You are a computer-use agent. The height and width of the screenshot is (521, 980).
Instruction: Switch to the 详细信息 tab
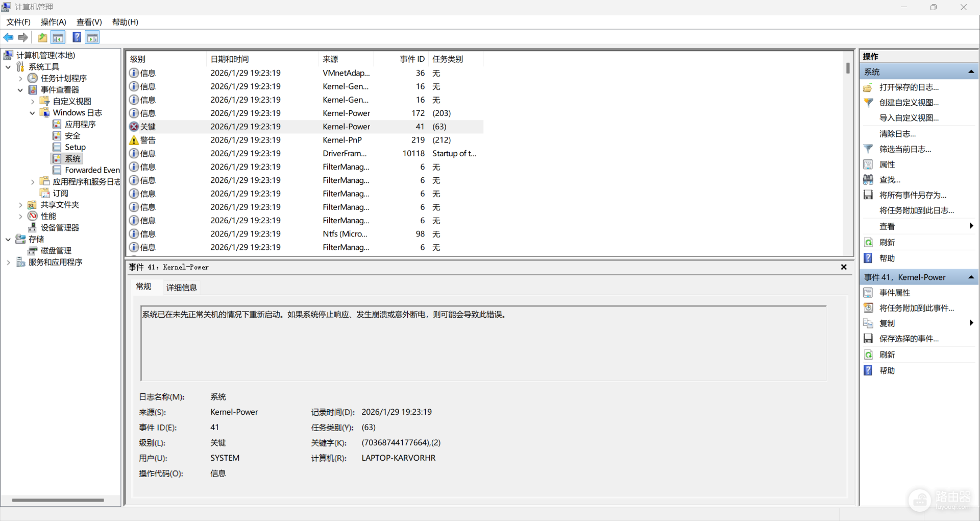point(182,288)
